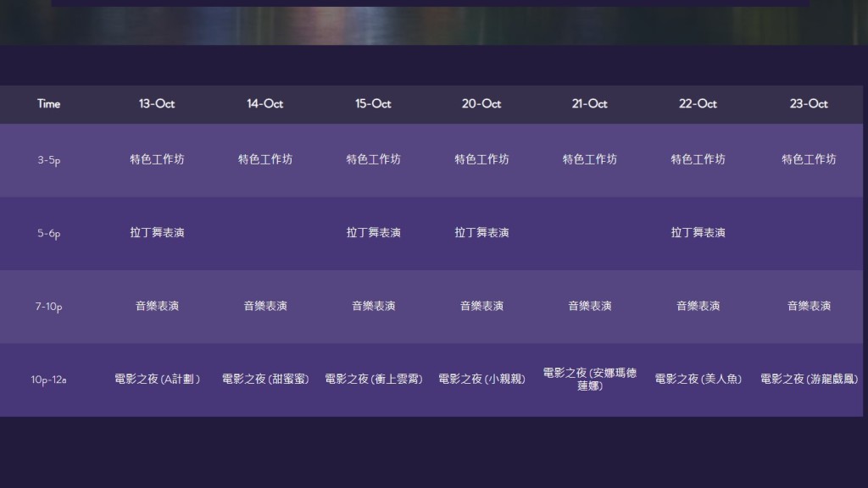Click 電影之夜 (游龍戲鳳) cell
This screenshot has width=868, height=488.
tap(809, 379)
